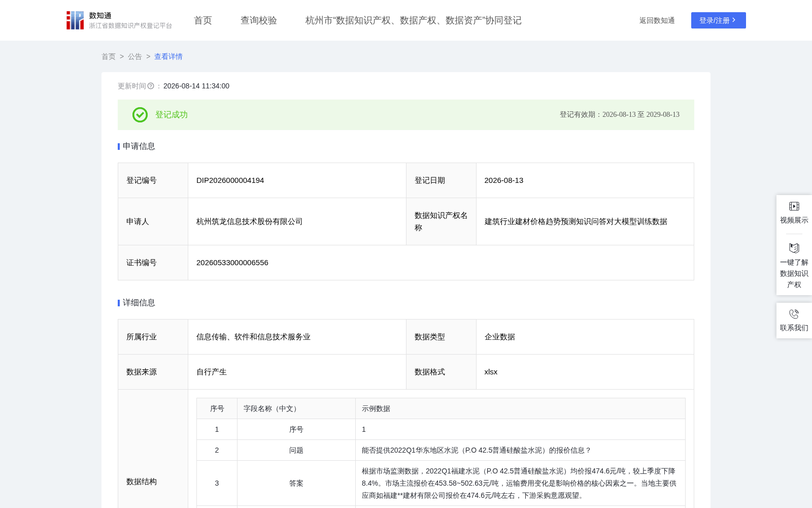The height and width of the screenshot is (508, 812).
Task: Click the 登记有效期 validity period text
Action: click(x=620, y=115)
